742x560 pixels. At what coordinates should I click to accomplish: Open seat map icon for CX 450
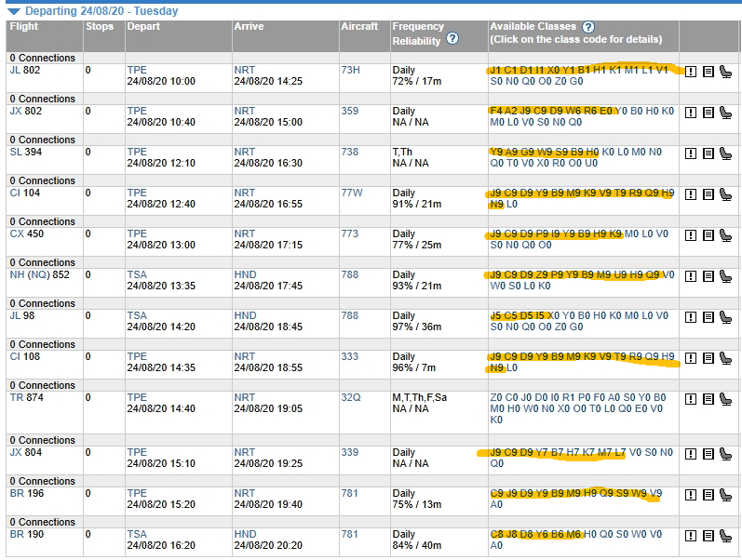click(725, 235)
